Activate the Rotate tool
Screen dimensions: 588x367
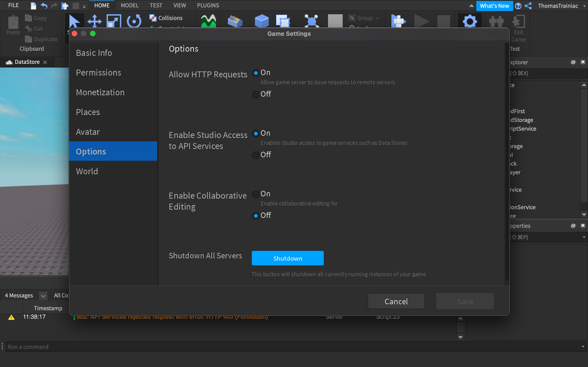[133, 21]
